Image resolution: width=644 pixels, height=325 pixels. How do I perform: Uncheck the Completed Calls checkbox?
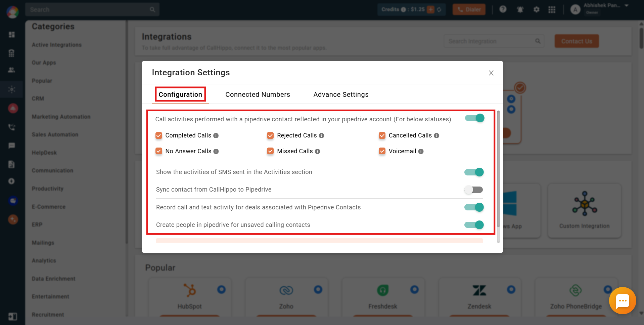click(159, 135)
